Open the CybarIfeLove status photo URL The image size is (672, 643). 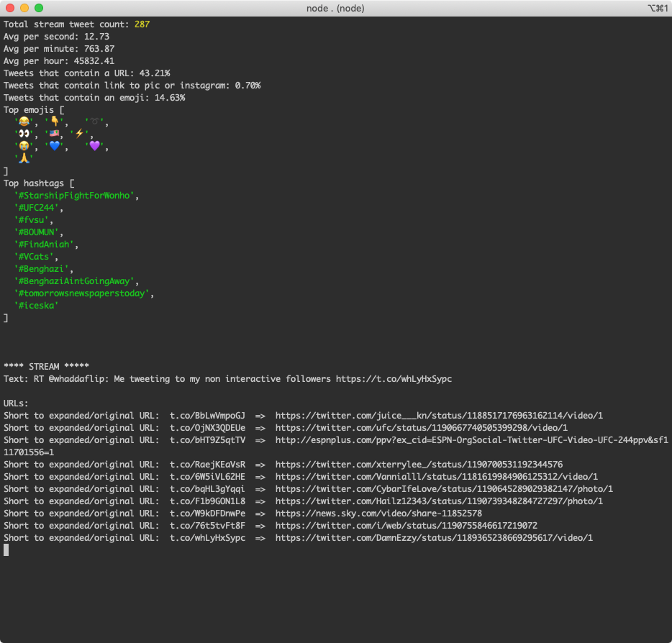click(444, 489)
